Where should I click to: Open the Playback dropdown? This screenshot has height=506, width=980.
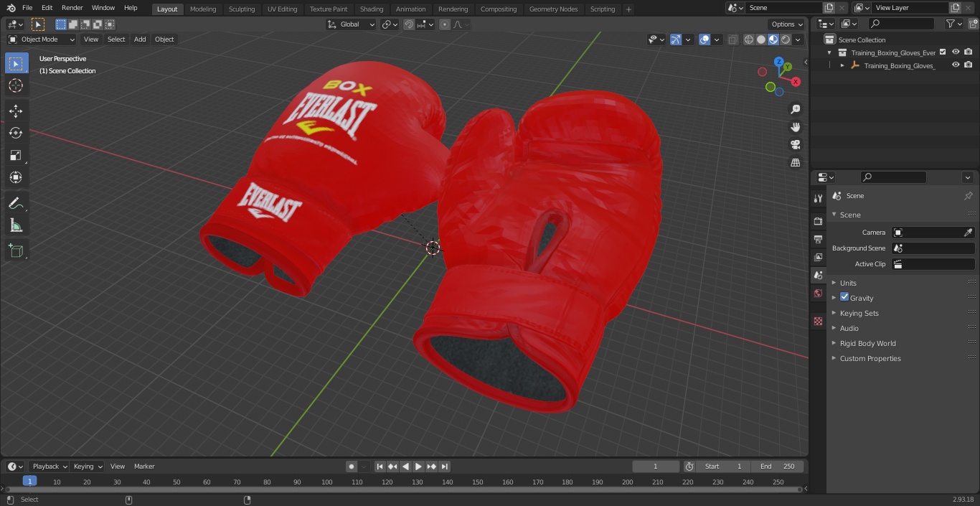pos(50,467)
